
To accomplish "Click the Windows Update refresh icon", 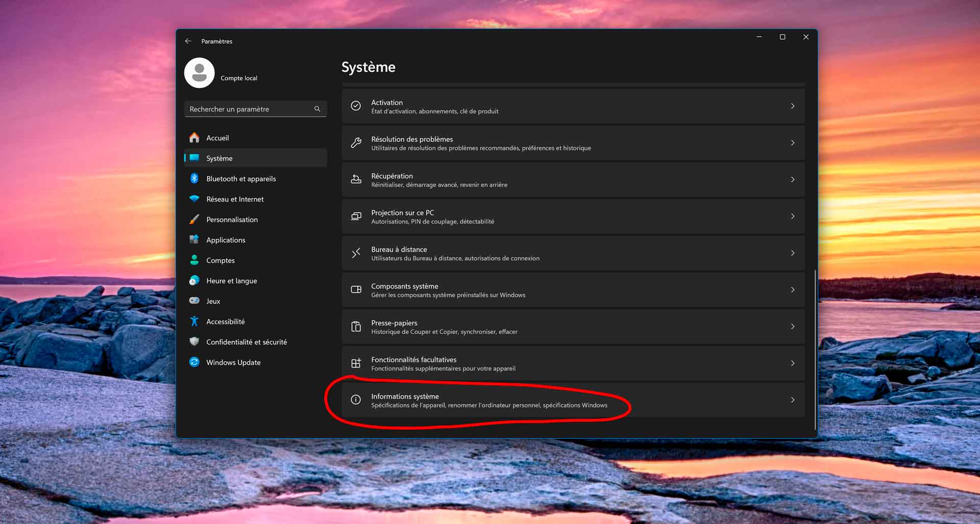I will point(194,362).
